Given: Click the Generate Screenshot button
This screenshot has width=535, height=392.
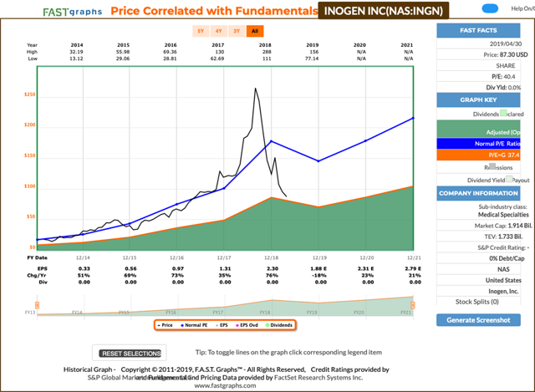Looking at the screenshot, I should pos(478,320).
